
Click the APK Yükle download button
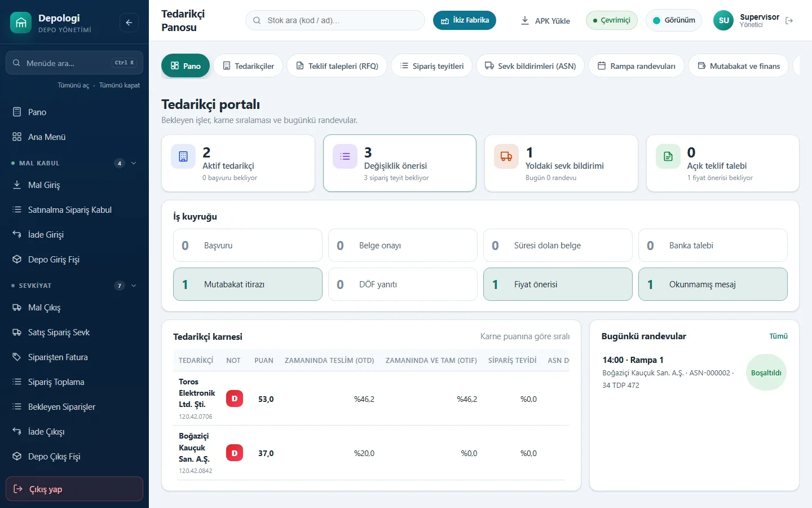click(x=545, y=20)
